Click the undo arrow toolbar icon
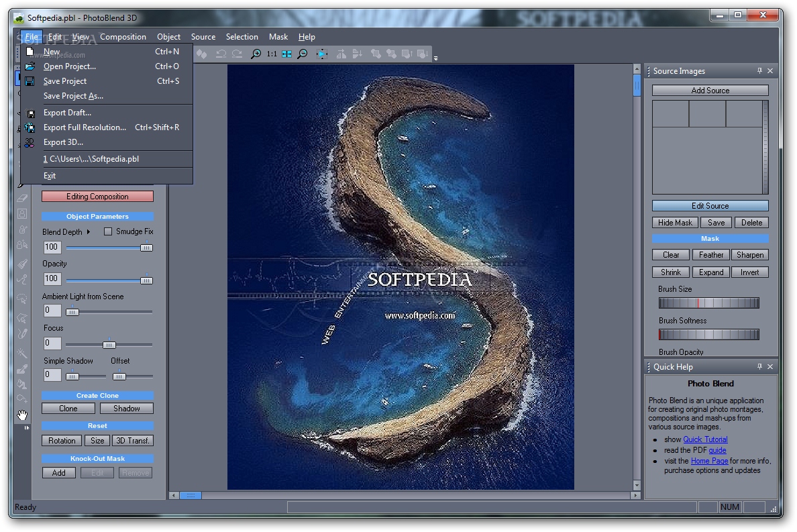This screenshot has height=532, width=797. pyautogui.click(x=221, y=54)
